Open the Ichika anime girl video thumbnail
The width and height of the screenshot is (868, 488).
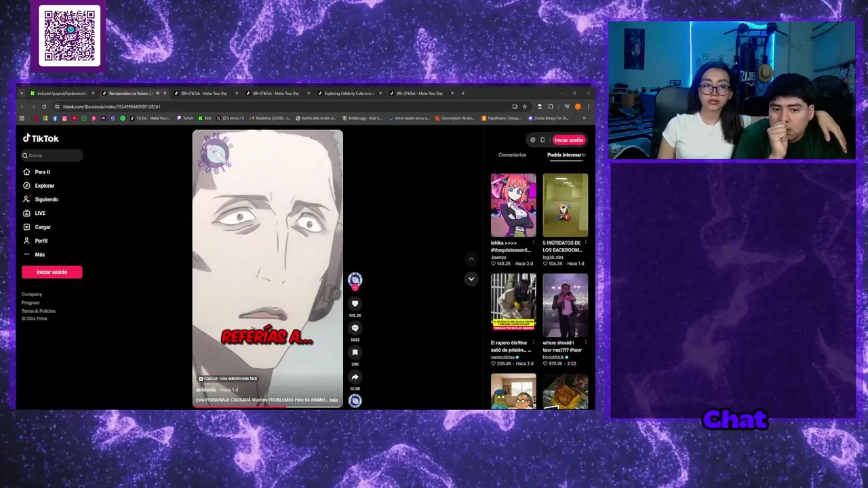(x=513, y=205)
